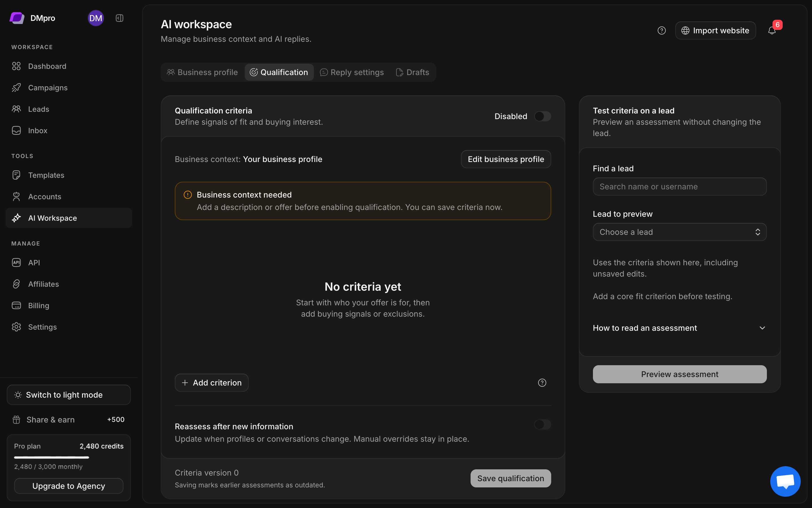Image resolution: width=812 pixels, height=508 pixels.
Task: Open Accounts tool
Action: (69, 196)
